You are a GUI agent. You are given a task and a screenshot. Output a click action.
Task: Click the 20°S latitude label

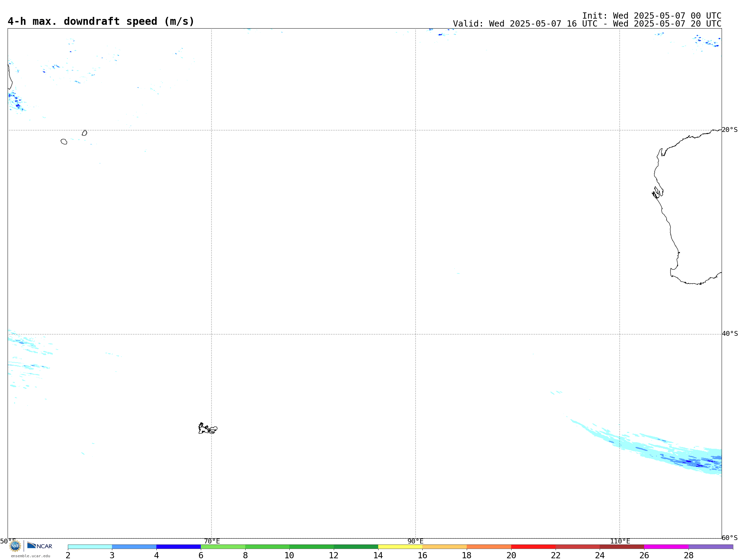click(x=730, y=130)
